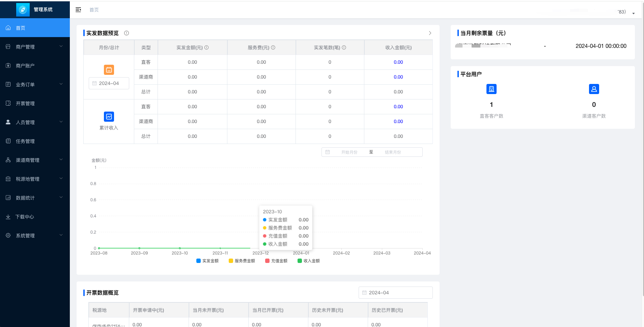This screenshot has width=644, height=327.
Task: Click the 商户账户 sidebar icon
Action: [x=8, y=65]
